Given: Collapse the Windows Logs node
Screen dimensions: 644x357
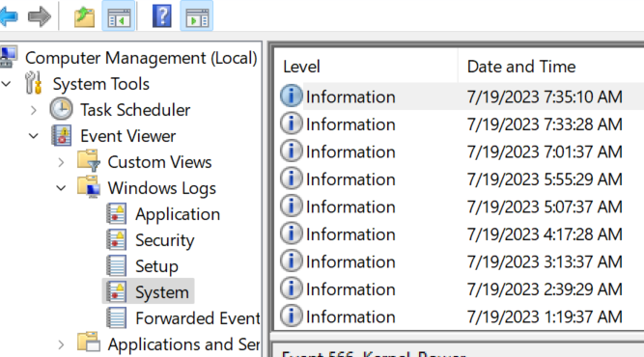Looking at the screenshot, I should click(x=61, y=188).
